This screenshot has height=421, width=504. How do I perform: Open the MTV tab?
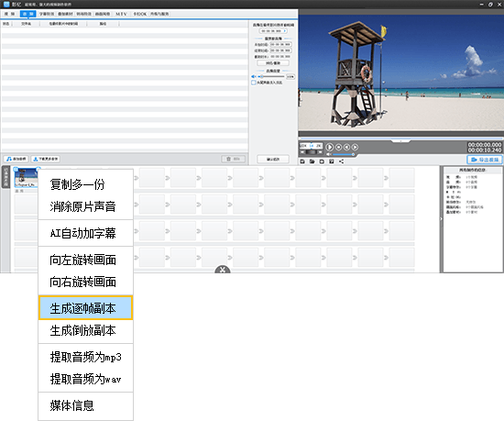pos(121,14)
